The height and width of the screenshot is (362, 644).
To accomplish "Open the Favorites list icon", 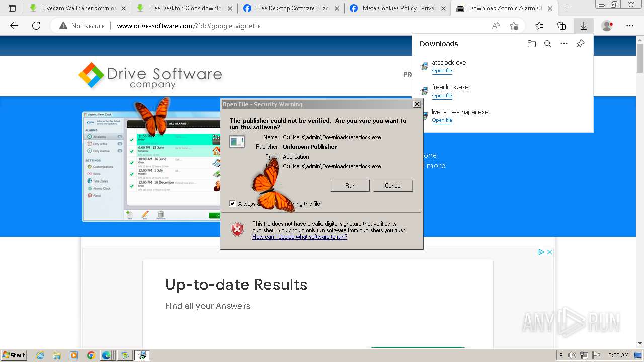I will click(539, 26).
